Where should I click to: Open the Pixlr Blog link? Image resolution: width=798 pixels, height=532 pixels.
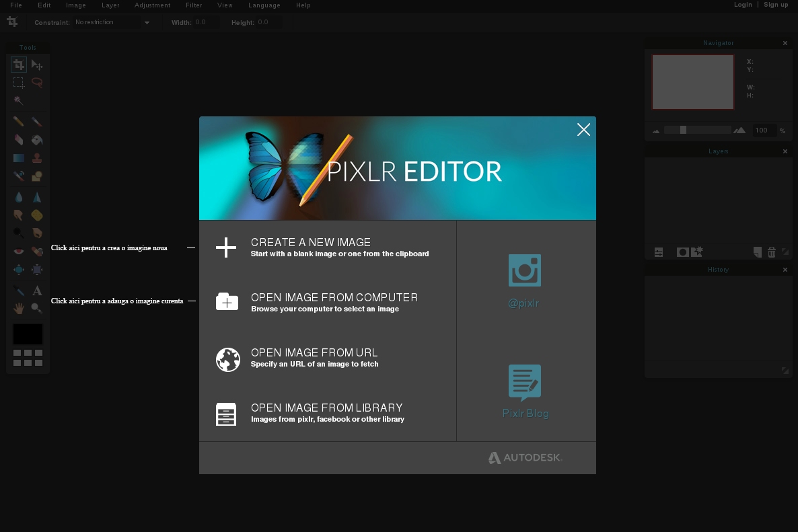coord(525,391)
